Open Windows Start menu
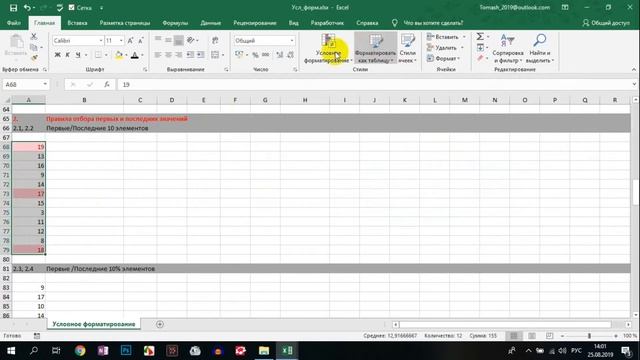 tap(11, 351)
